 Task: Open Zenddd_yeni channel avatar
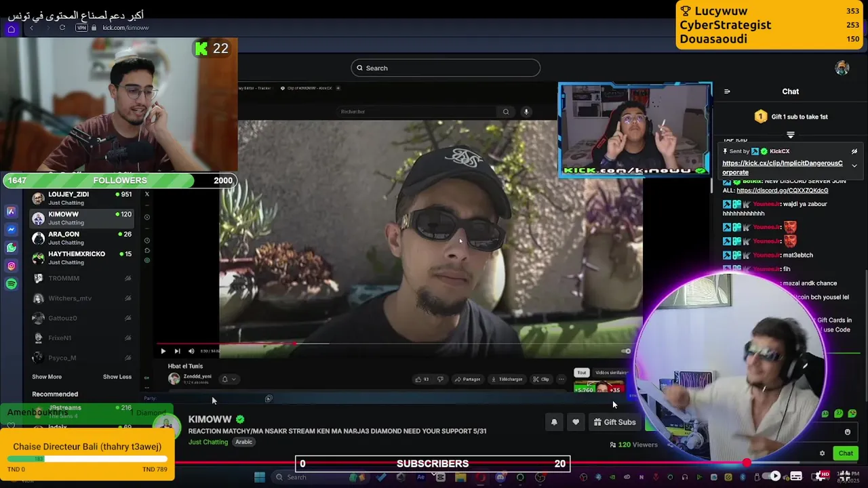click(x=174, y=379)
